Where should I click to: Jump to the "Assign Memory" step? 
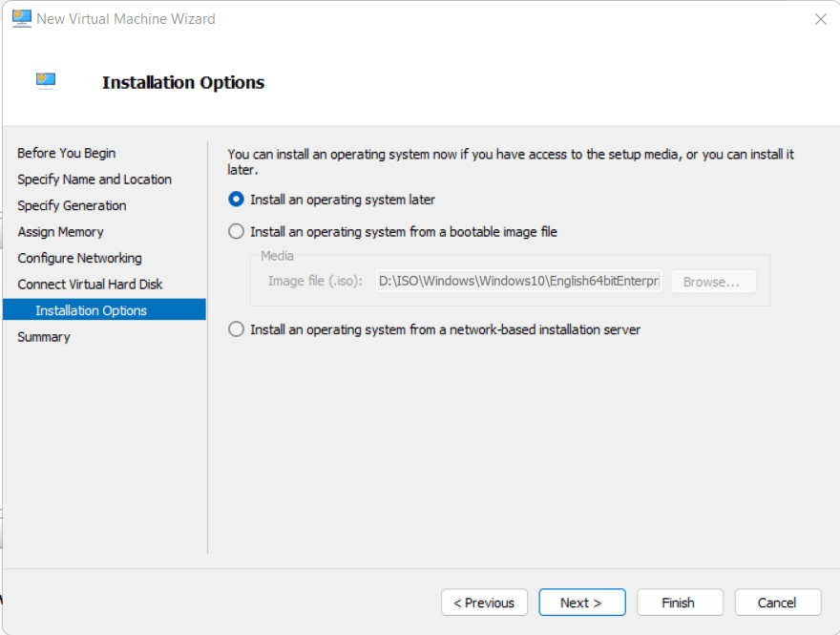(60, 231)
